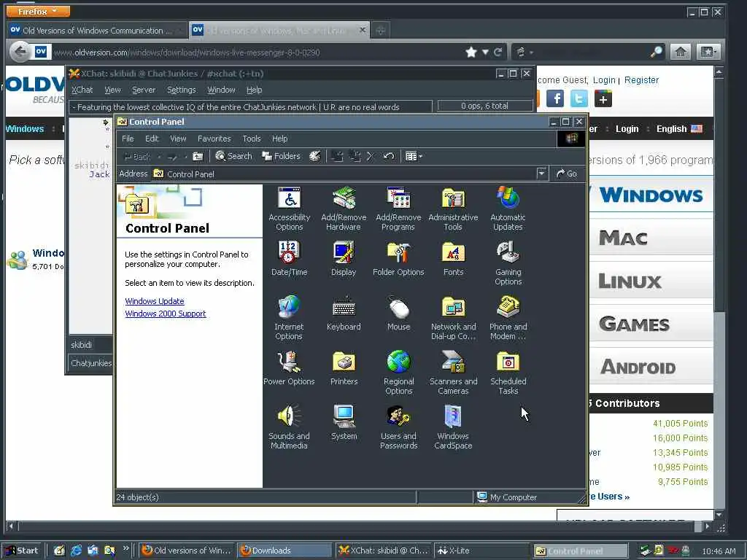Click the new tab plus button in Firefox
The height and width of the screenshot is (560, 747).
pos(380,31)
